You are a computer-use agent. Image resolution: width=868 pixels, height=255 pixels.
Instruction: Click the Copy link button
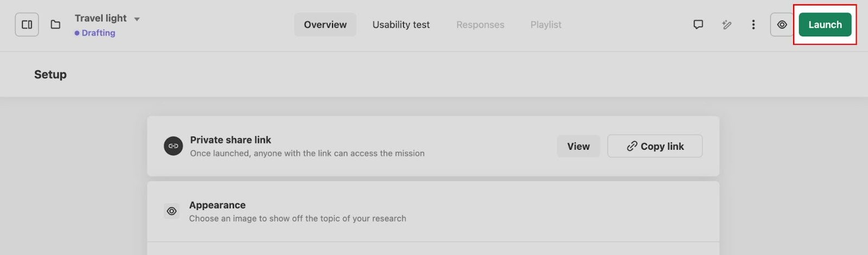coord(655,146)
